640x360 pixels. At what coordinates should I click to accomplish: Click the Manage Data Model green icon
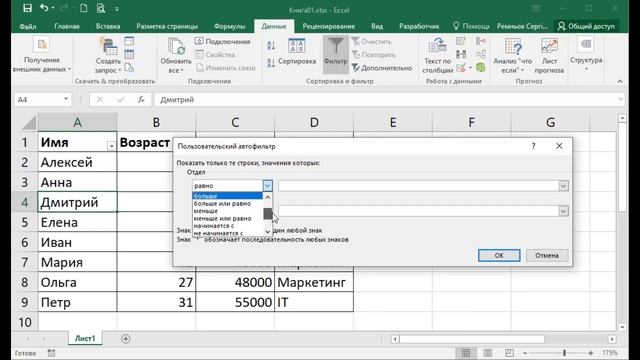[x=481, y=67]
